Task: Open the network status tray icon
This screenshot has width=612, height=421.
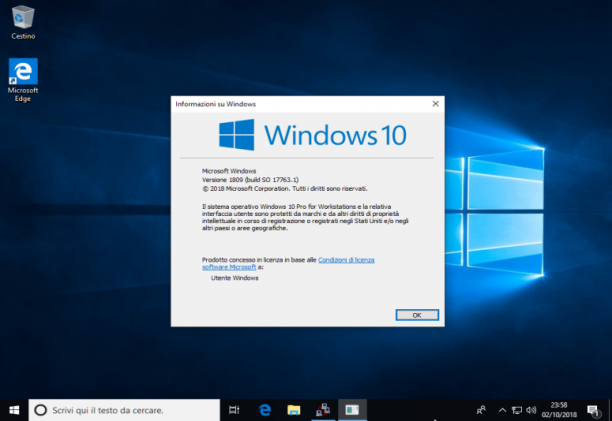Action: pyautogui.click(x=517, y=410)
